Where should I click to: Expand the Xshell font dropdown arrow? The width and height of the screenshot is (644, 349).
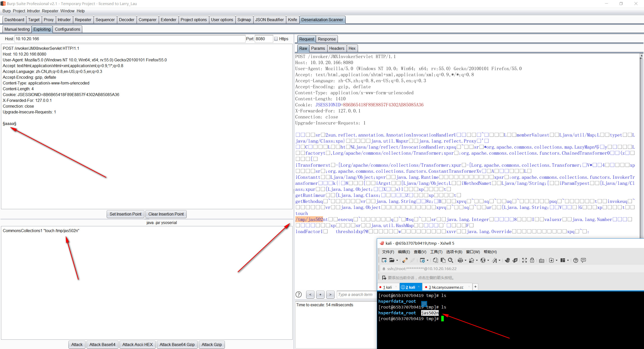(500, 260)
